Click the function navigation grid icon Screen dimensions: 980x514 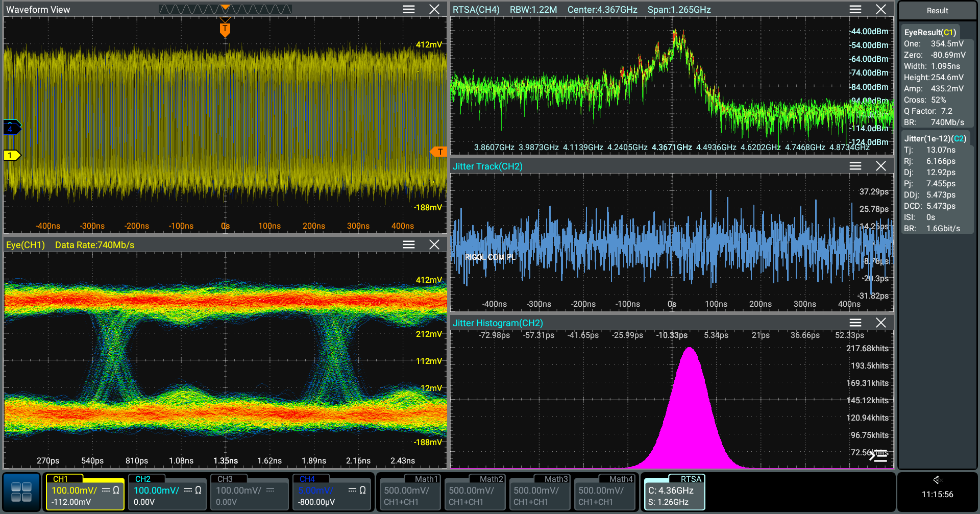coord(21,492)
